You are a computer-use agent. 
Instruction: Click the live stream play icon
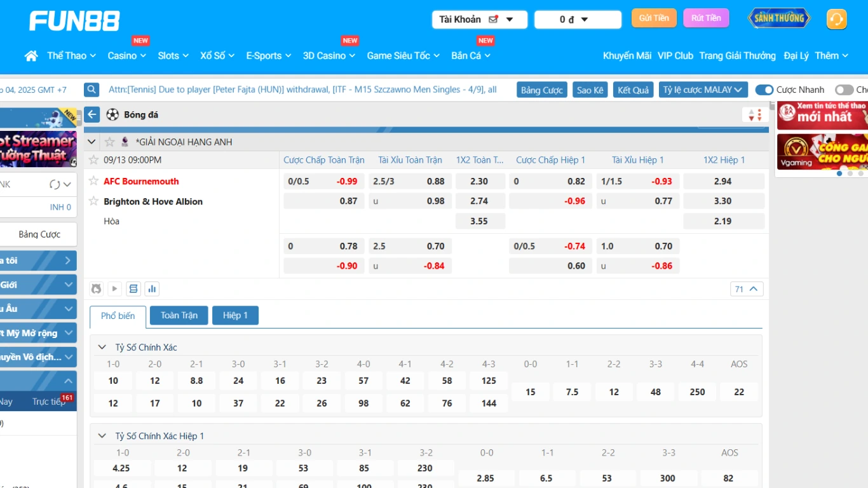point(114,289)
